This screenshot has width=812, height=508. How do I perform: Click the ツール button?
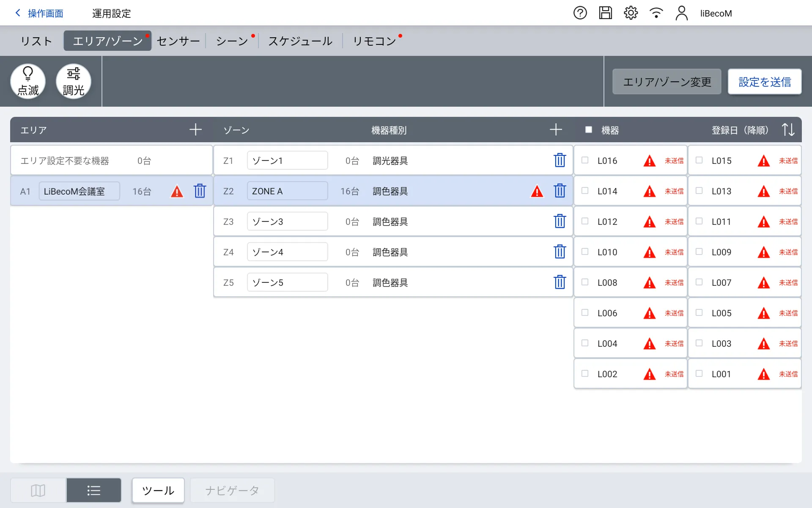click(158, 490)
